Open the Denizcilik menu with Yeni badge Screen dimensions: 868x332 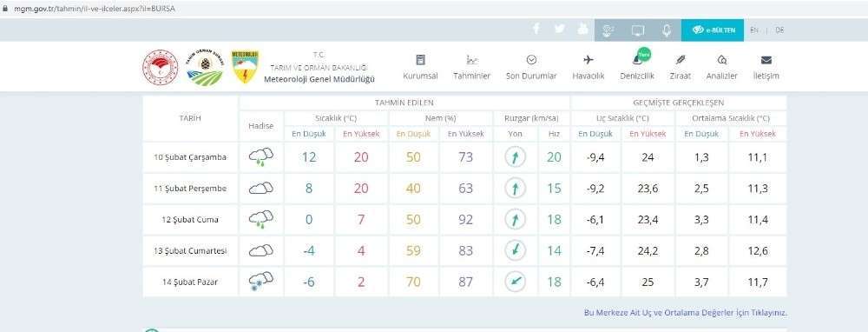[637, 68]
